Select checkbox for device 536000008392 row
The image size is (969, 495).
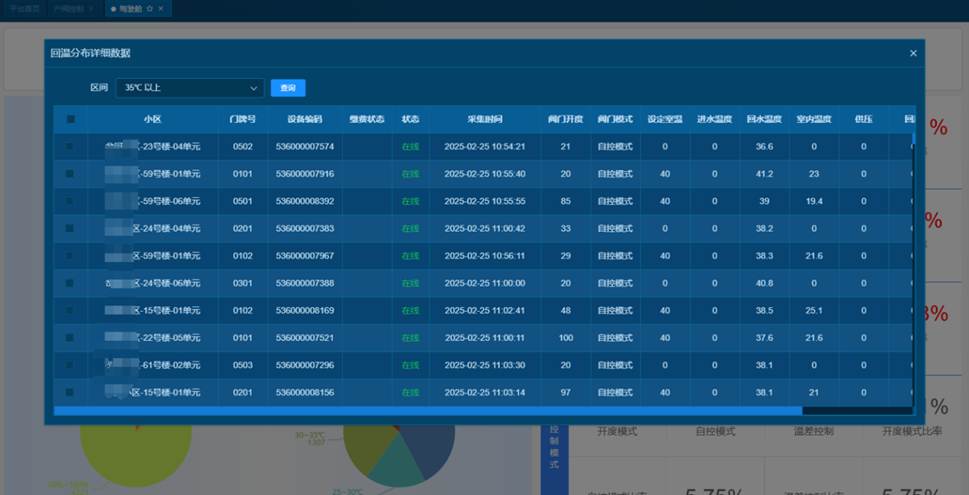click(70, 201)
